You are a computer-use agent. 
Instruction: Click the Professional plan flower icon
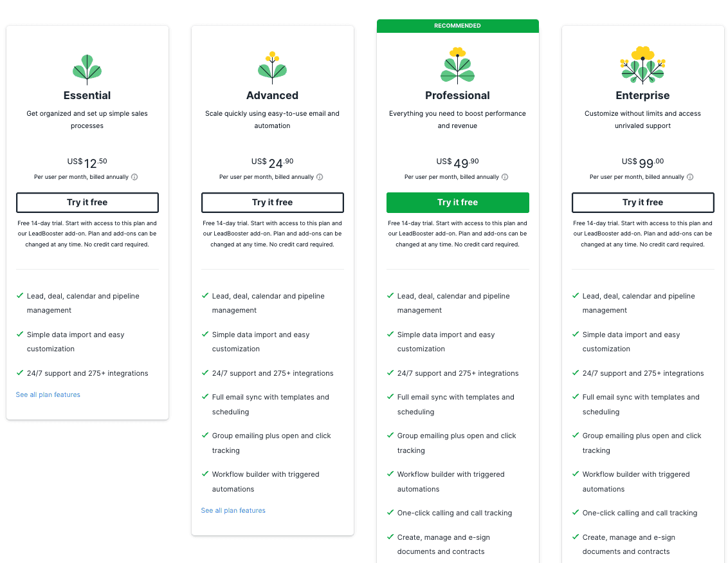[457, 66]
